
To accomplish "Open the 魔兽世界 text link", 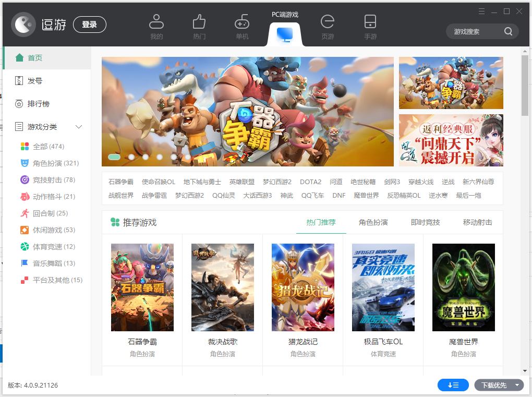I will [x=366, y=196].
